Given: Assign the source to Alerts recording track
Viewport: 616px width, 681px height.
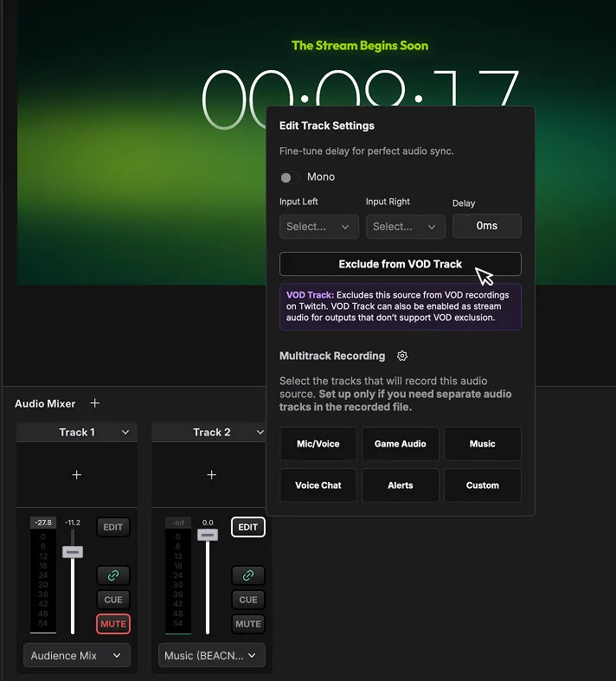Looking at the screenshot, I should [x=401, y=485].
